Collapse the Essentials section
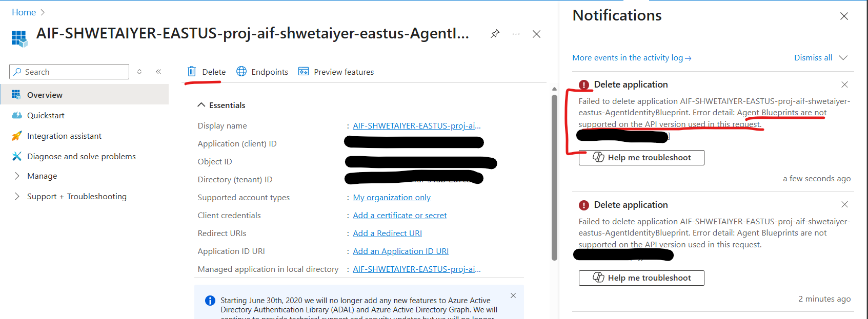Screen dimensions: 868x319 click(221, 105)
